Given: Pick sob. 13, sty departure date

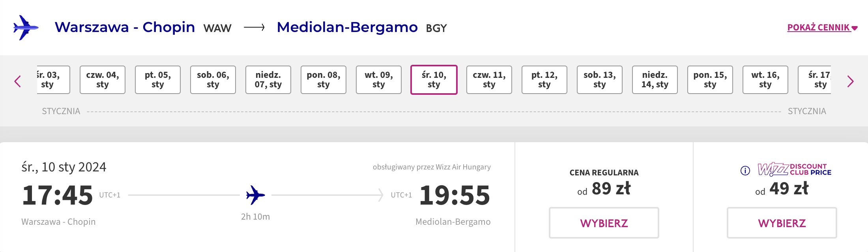Looking at the screenshot, I should pos(600,80).
